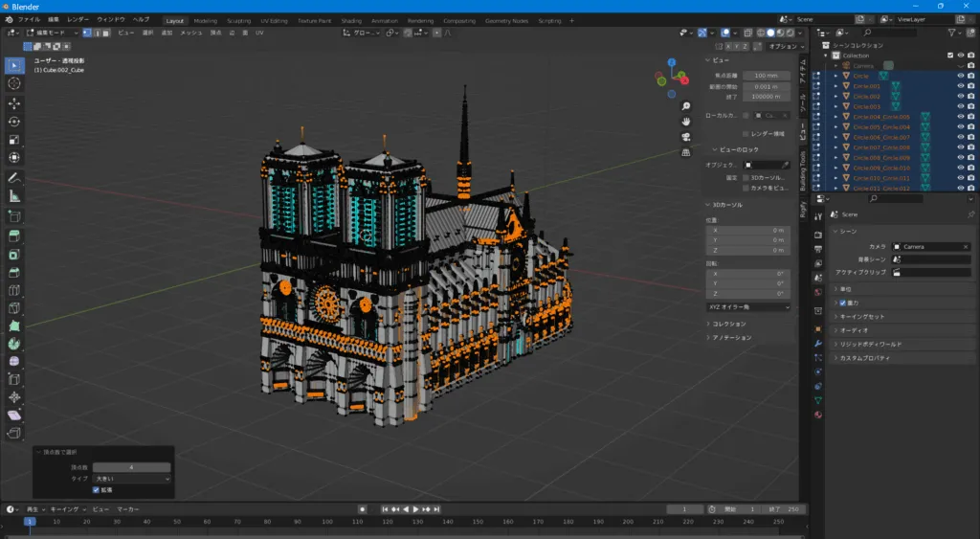Toggle Collection visibility eye icon
The height and width of the screenshot is (539, 980).
click(x=961, y=56)
